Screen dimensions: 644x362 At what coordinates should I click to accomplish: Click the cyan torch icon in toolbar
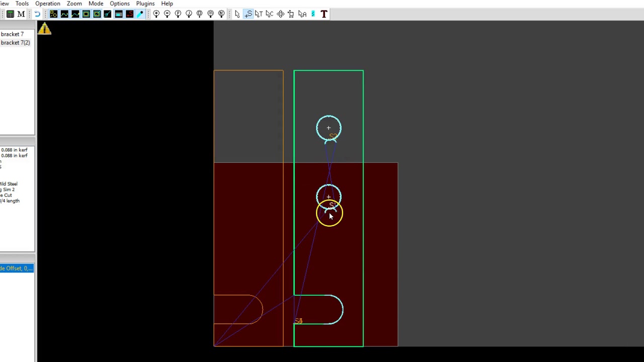point(140,14)
